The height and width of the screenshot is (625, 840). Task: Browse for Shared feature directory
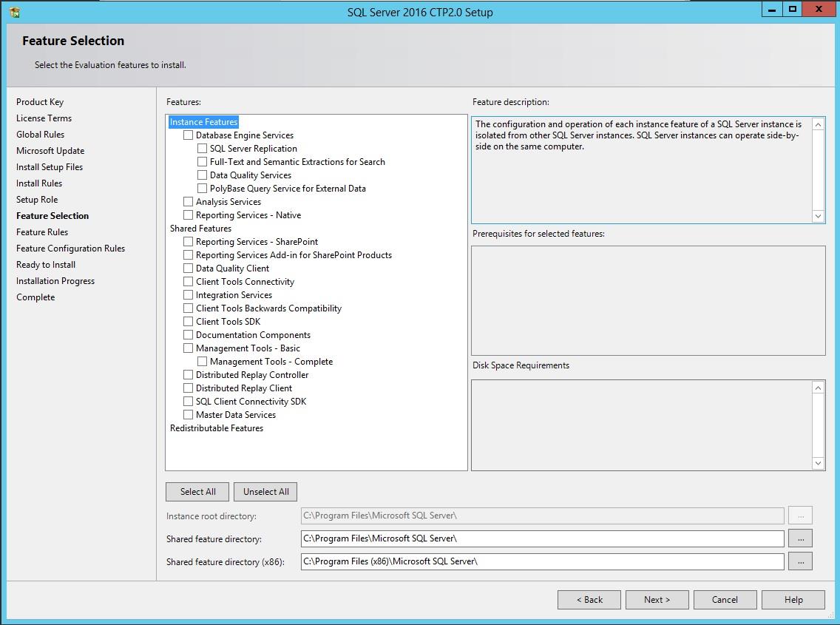click(800, 538)
